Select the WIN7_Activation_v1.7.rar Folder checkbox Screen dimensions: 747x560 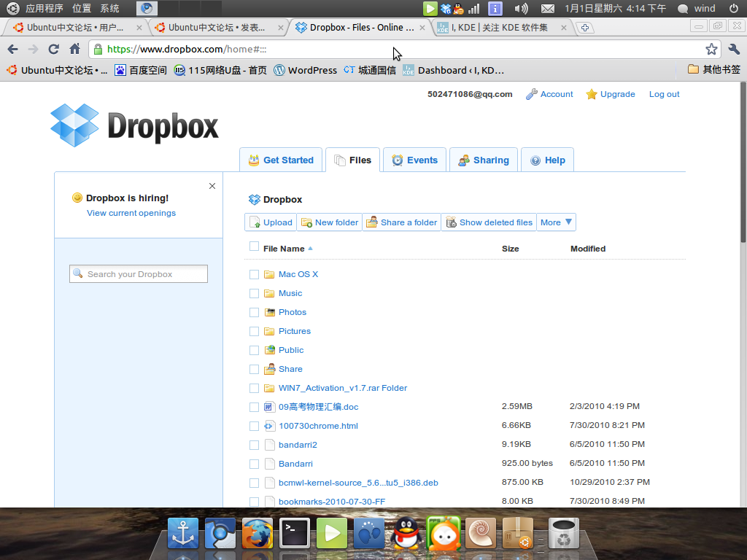(254, 389)
